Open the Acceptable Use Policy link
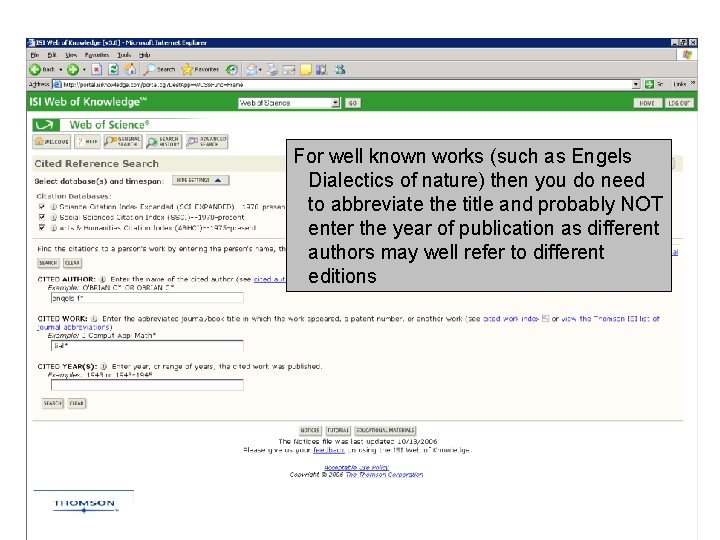This screenshot has height=540, width=720. click(x=356, y=467)
